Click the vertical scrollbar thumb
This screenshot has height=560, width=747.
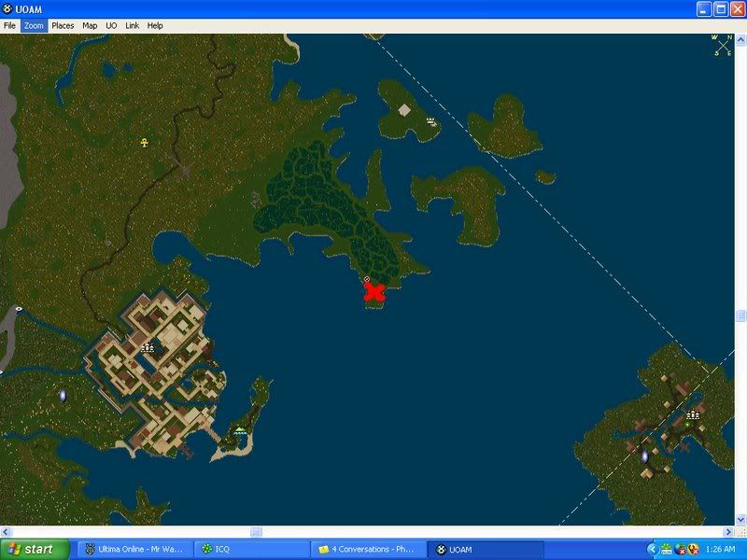pos(740,315)
